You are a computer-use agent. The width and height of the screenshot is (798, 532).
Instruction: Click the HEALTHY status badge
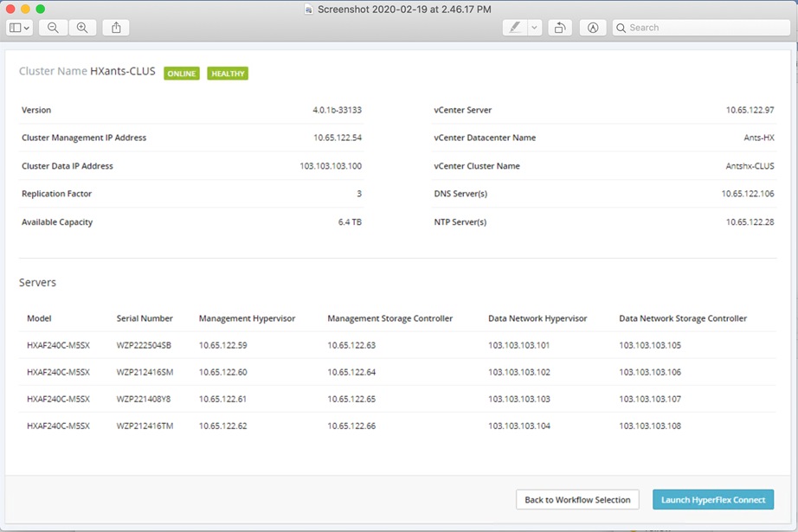(228, 74)
